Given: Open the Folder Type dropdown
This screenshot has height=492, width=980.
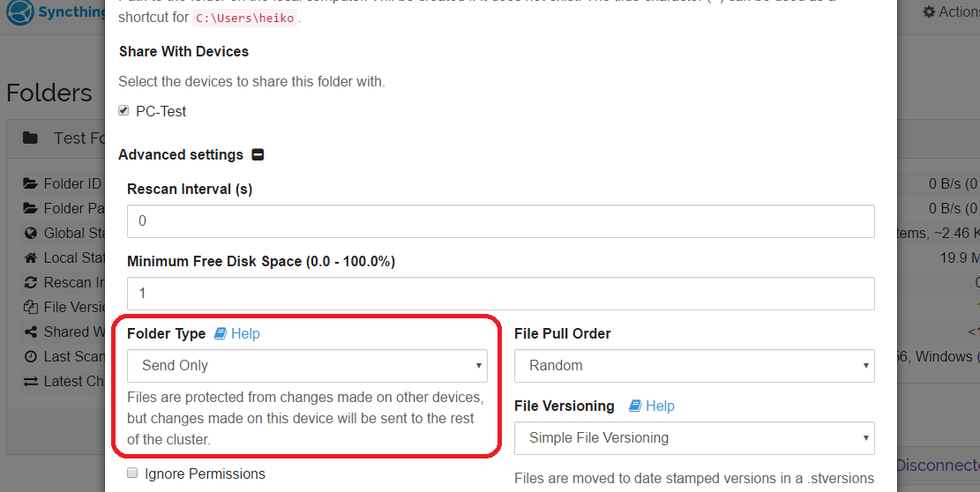Looking at the screenshot, I should tap(307, 365).
